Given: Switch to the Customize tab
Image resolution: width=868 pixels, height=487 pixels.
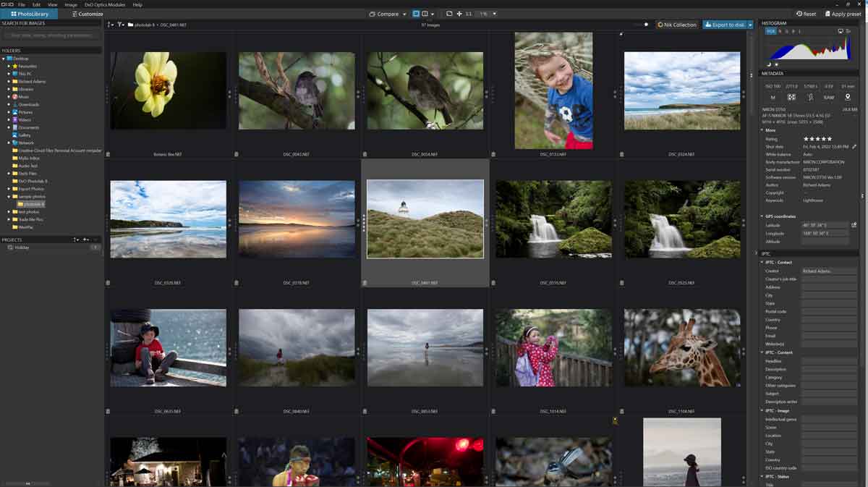Looking at the screenshot, I should (87, 13).
